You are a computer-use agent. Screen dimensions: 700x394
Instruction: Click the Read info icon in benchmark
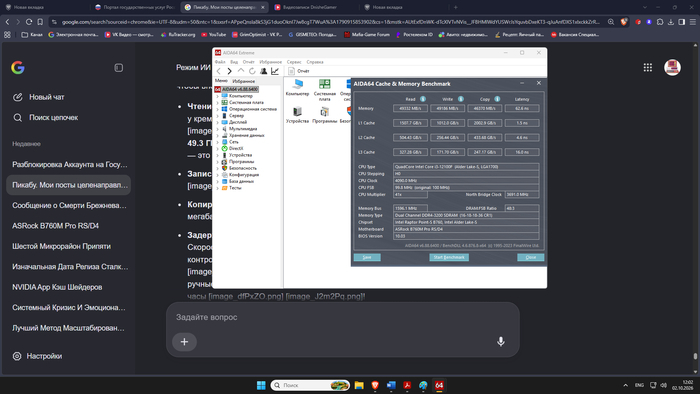click(423, 99)
